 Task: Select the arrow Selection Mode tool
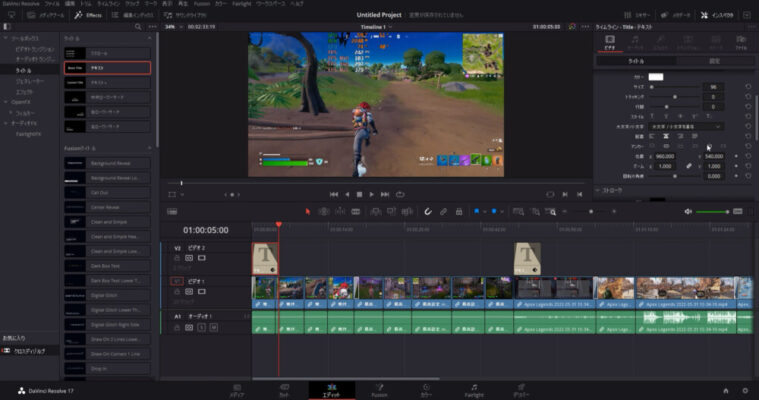pyautogui.click(x=307, y=212)
